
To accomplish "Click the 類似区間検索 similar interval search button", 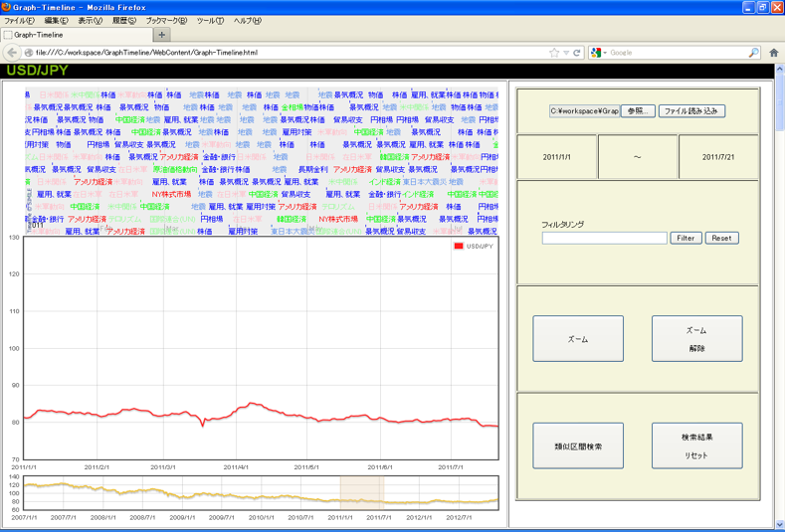I will [578, 445].
